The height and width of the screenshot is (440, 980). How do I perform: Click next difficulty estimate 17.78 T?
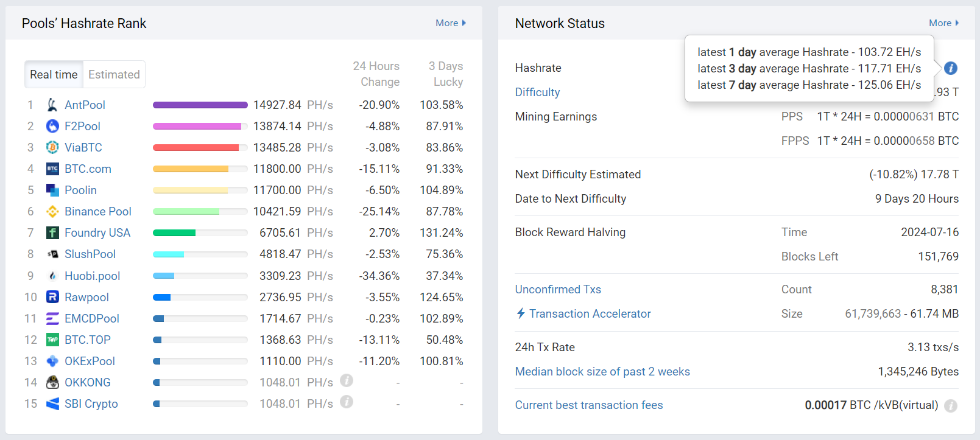[x=940, y=174]
